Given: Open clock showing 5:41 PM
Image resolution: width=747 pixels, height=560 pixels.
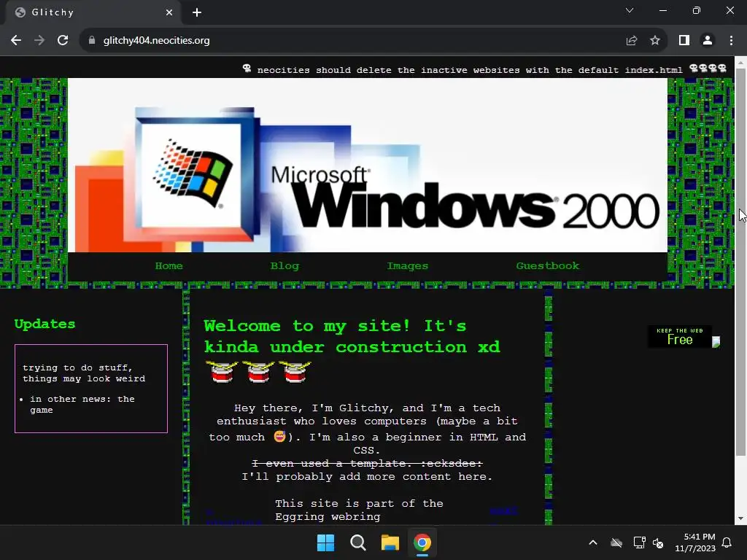Looking at the screenshot, I should point(695,542).
